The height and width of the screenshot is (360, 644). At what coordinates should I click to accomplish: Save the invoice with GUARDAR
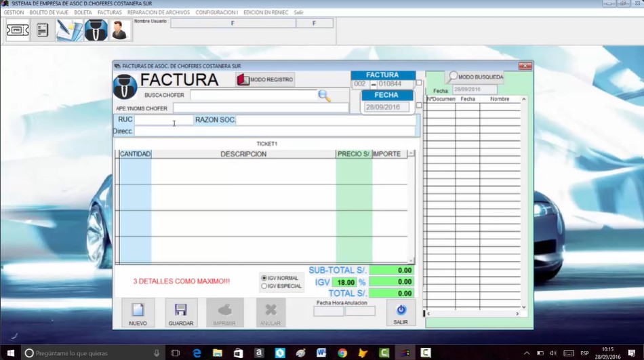click(181, 313)
